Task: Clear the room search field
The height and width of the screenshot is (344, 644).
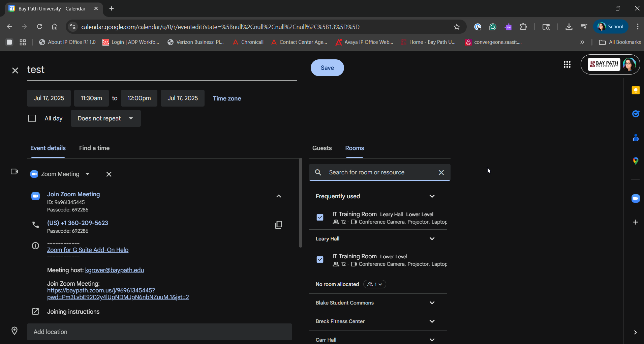Action: coord(441,173)
